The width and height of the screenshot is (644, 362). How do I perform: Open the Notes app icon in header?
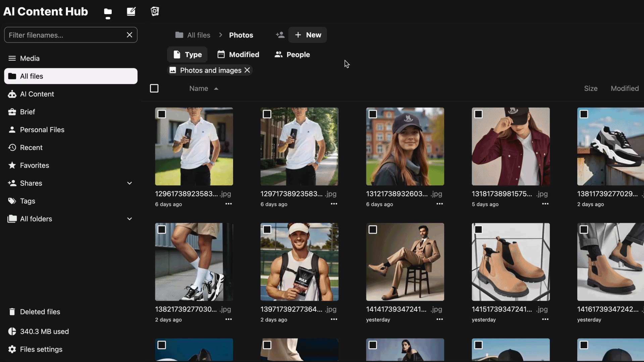[131, 12]
